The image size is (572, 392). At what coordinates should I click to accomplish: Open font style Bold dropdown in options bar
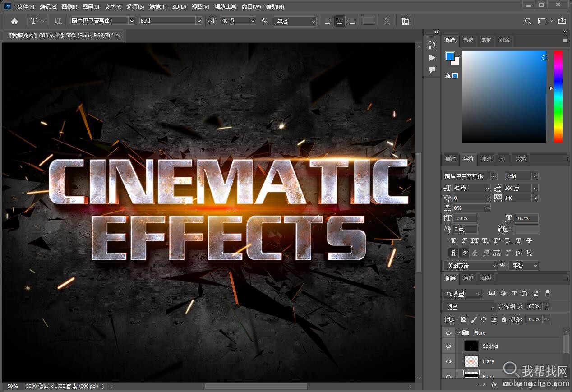tap(199, 21)
